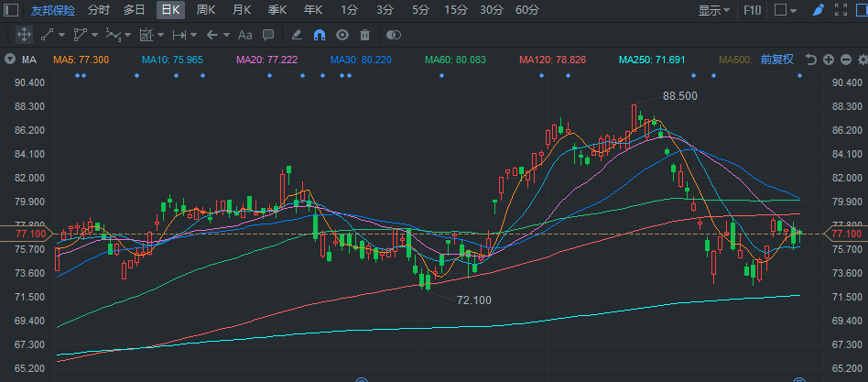Switch to 月K monthly chart
Viewport: 868px width, 382px height.
click(x=242, y=10)
